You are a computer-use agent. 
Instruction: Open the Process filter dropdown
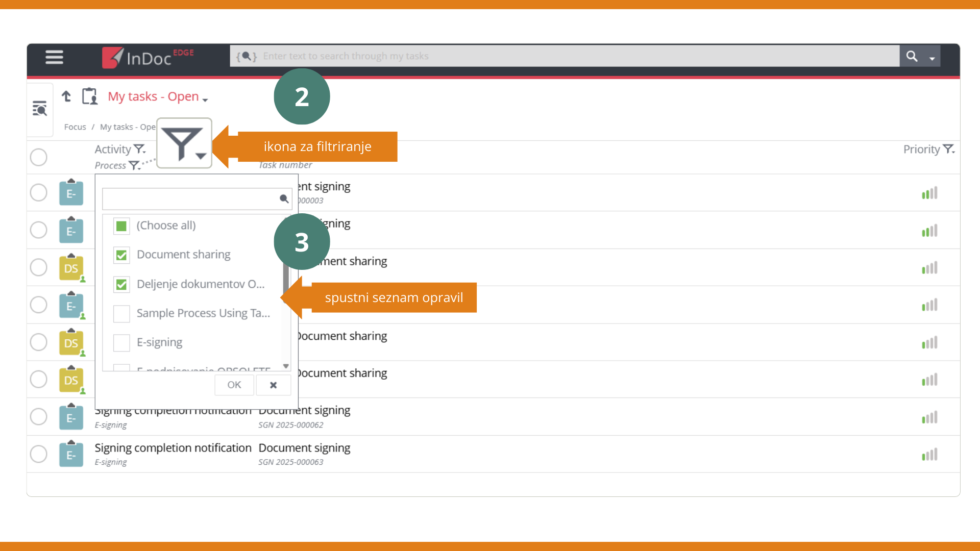(134, 165)
